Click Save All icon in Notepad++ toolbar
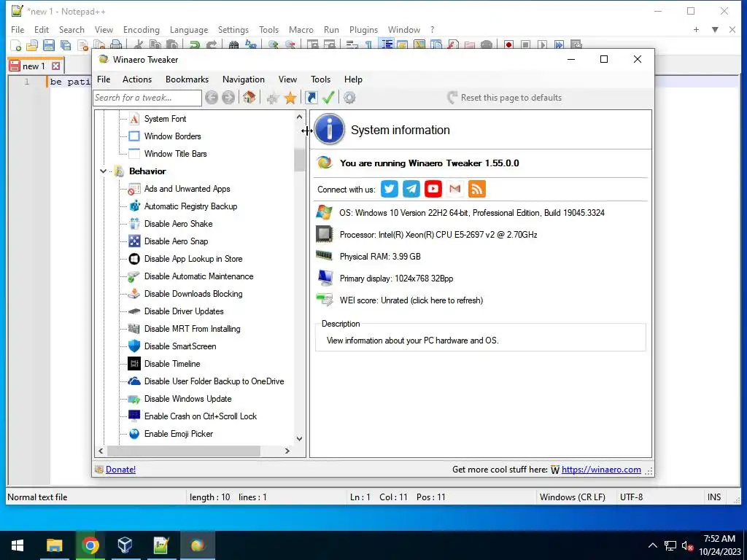 66,45
